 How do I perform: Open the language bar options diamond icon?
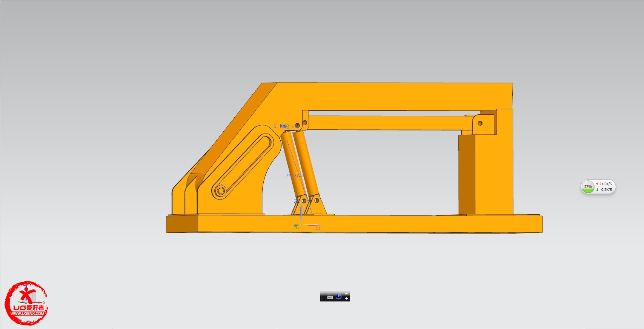[347, 298]
